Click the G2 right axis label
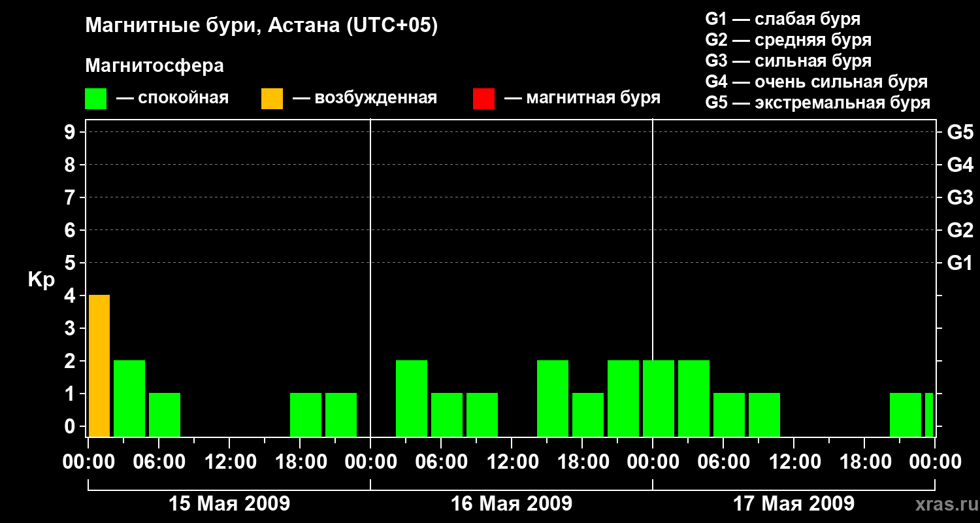980x523 pixels. (960, 230)
